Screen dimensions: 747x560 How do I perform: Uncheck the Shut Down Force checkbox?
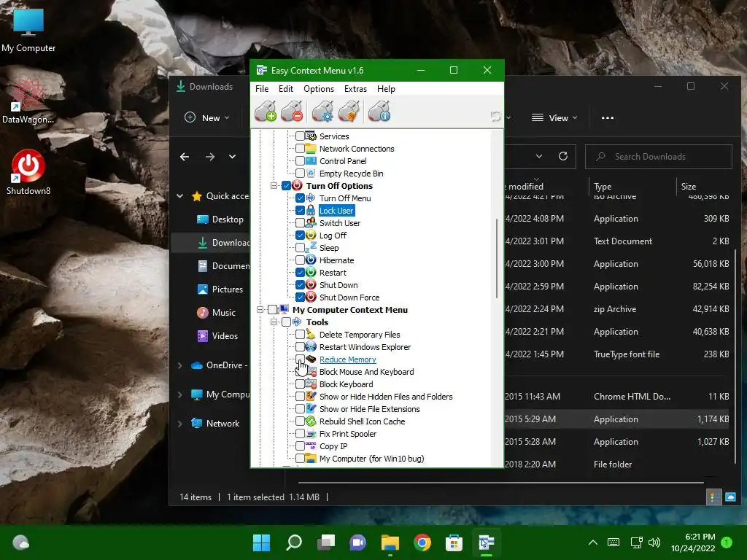[x=300, y=297]
